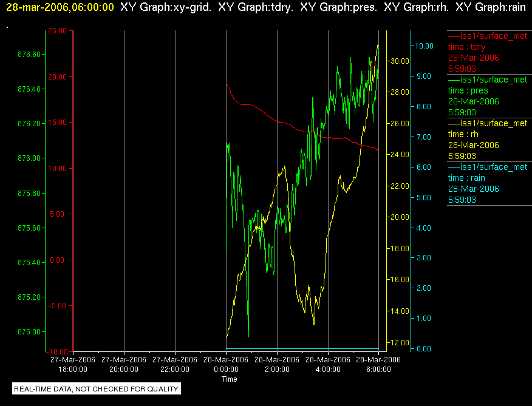This screenshot has height=406, width=532.
Task: Click the 28-Mar-2006 0:00:00 time label
Action: point(226,364)
